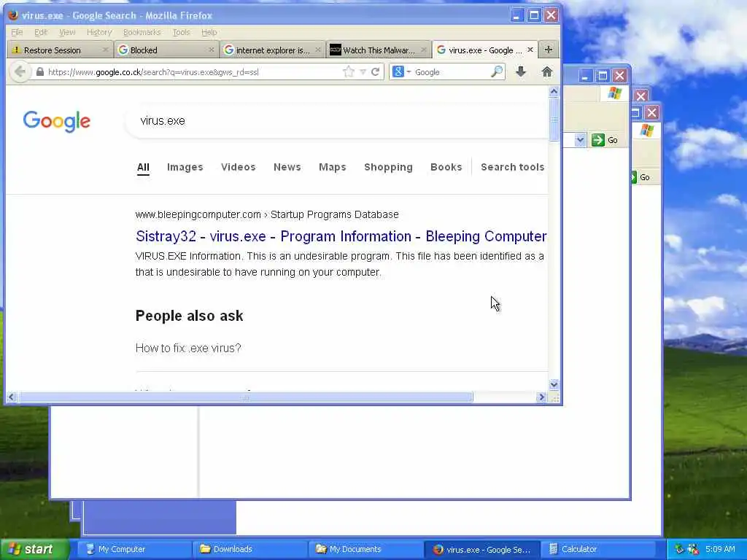Select the Maps search filter
747x560 pixels.
[332, 167]
